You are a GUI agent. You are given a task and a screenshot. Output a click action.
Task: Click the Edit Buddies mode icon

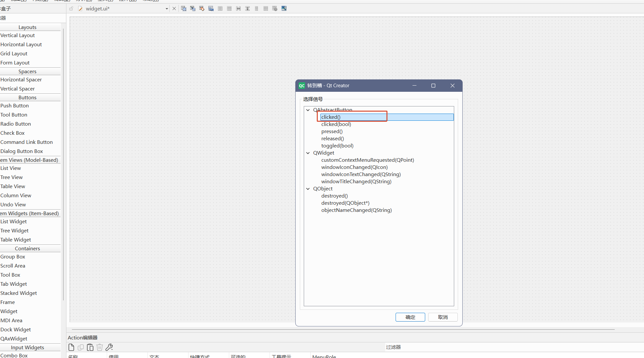pos(202,8)
